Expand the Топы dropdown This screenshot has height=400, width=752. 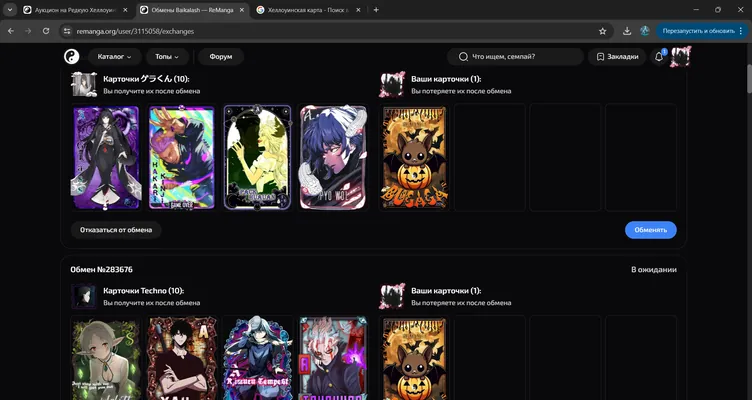tap(166, 57)
